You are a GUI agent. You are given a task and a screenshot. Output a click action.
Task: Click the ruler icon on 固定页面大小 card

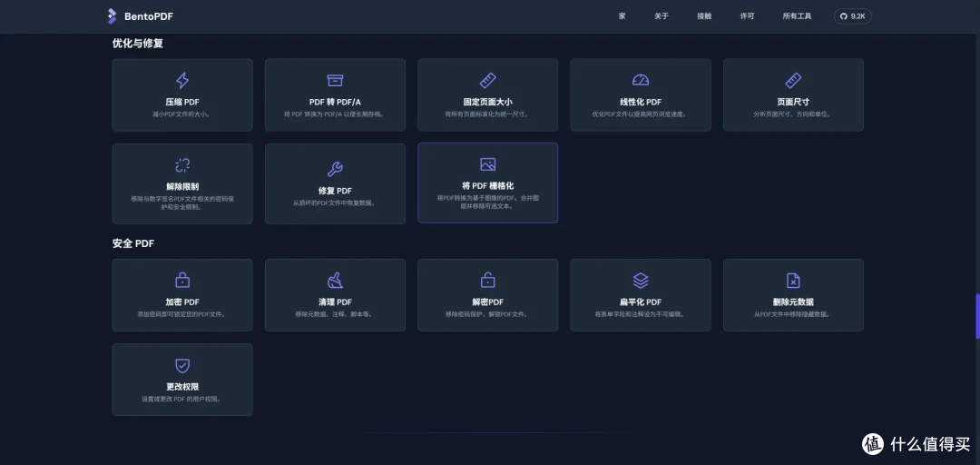(487, 80)
